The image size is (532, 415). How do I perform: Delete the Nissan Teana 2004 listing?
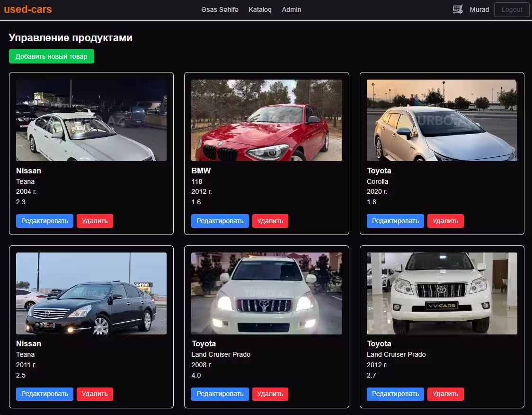point(95,221)
